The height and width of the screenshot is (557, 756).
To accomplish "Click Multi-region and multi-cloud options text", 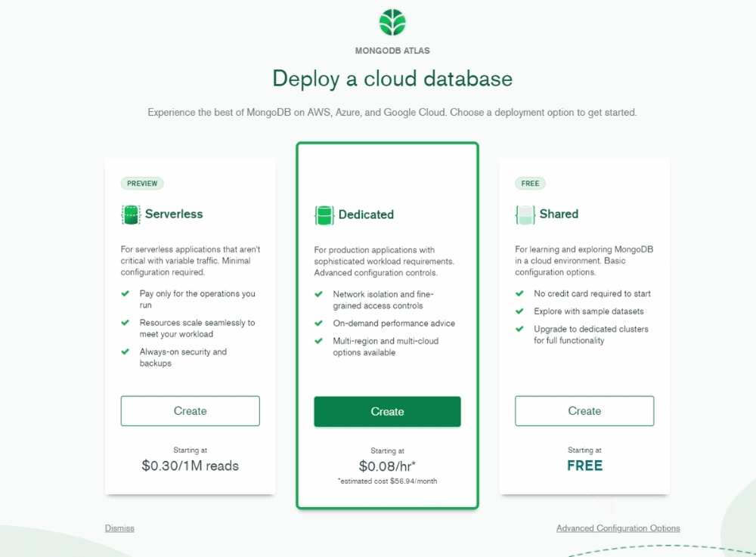I will point(386,346).
